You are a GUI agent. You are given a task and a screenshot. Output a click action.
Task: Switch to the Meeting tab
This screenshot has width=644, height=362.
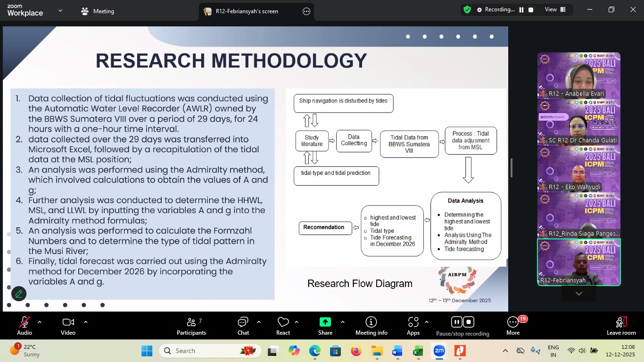click(98, 11)
